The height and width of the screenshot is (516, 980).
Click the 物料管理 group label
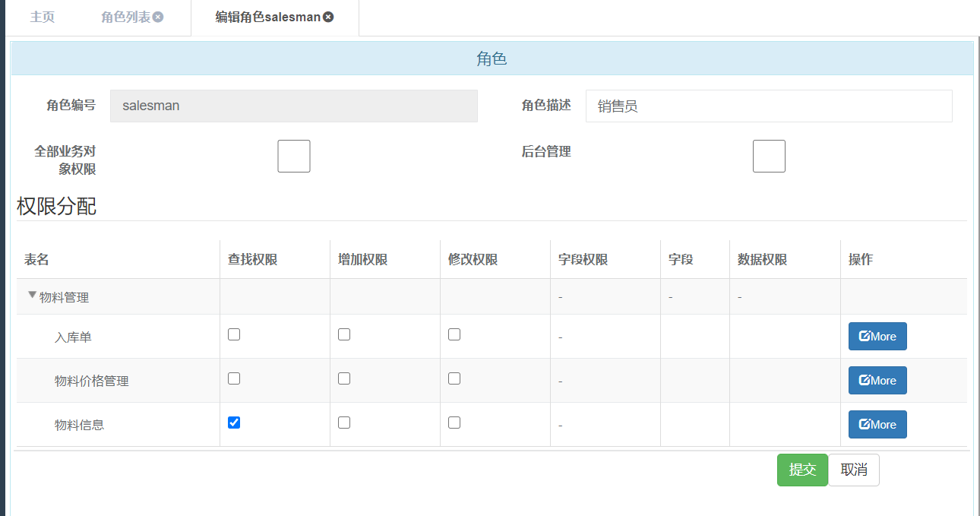pos(65,297)
